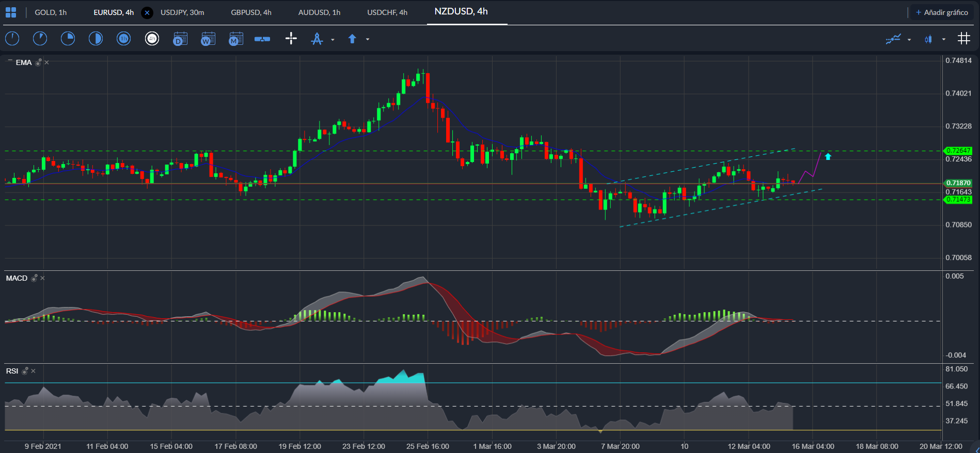This screenshot has width=980, height=453.
Task: Click the 0.70058 price axis label
Action: (x=958, y=257)
